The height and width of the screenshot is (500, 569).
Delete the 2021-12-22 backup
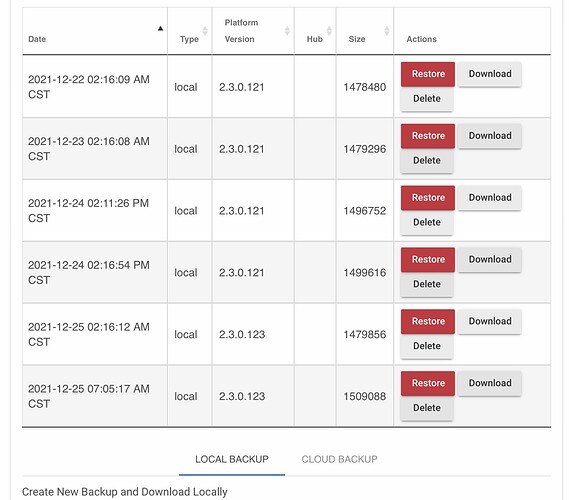click(x=427, y=99)
